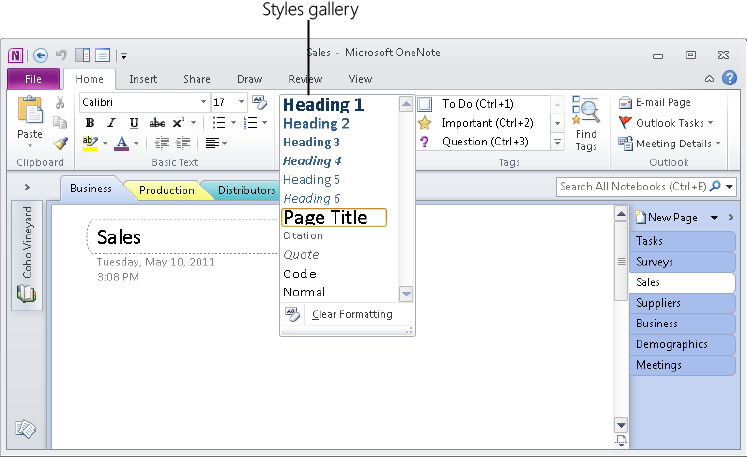
Task: Click styles gallery scroll down arrow
Action: coord(406,294)
